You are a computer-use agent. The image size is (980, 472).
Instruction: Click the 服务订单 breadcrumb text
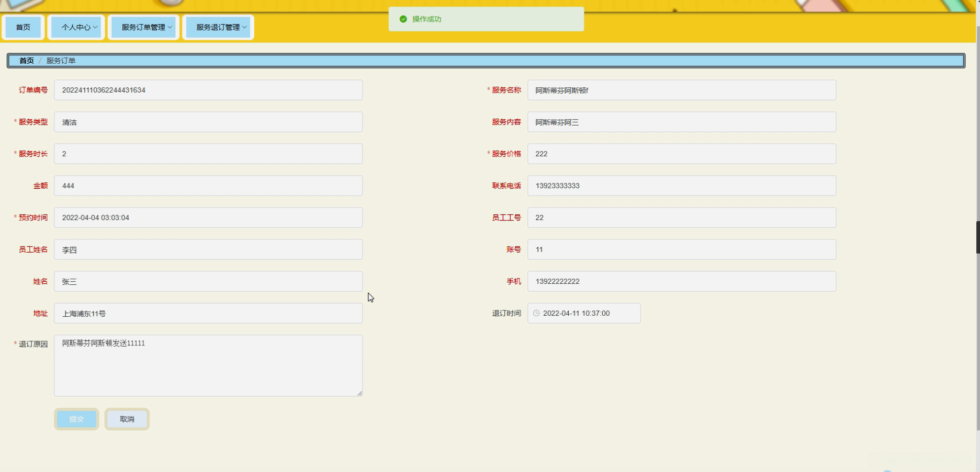[61, 61]
